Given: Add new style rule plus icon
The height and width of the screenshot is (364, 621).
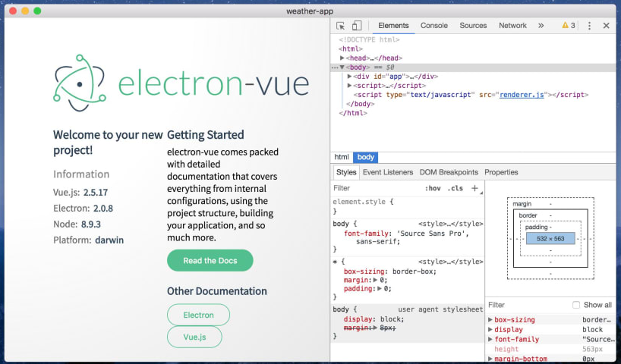Looking at the screenshot, I should coord(474,188).
